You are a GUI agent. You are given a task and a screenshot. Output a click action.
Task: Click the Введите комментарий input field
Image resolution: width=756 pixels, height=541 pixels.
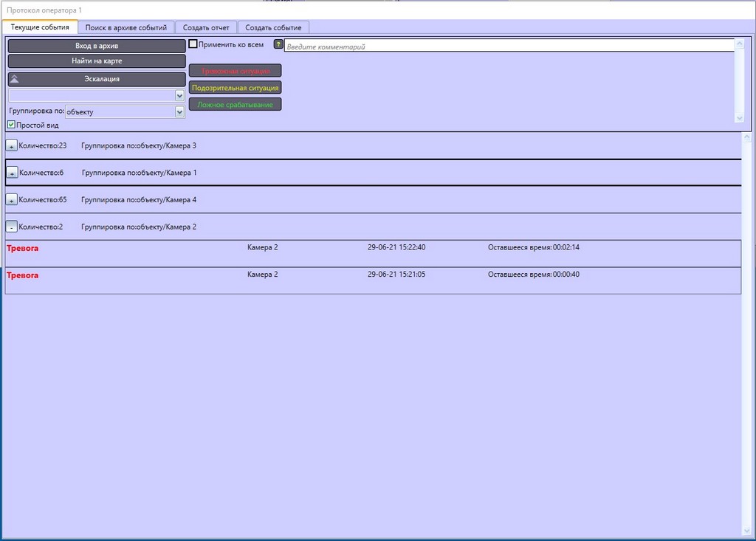pyautogui.click(x=508, y=46)
